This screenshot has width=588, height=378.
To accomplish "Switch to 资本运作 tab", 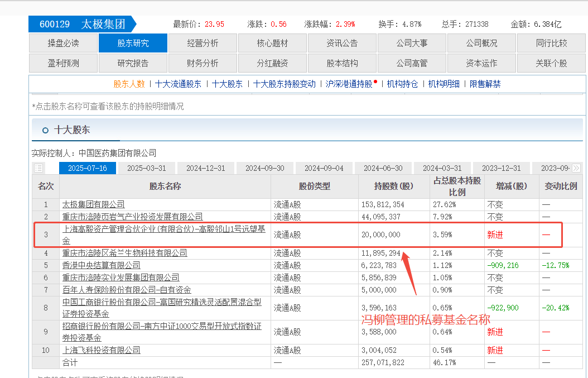I will [482, 63].
